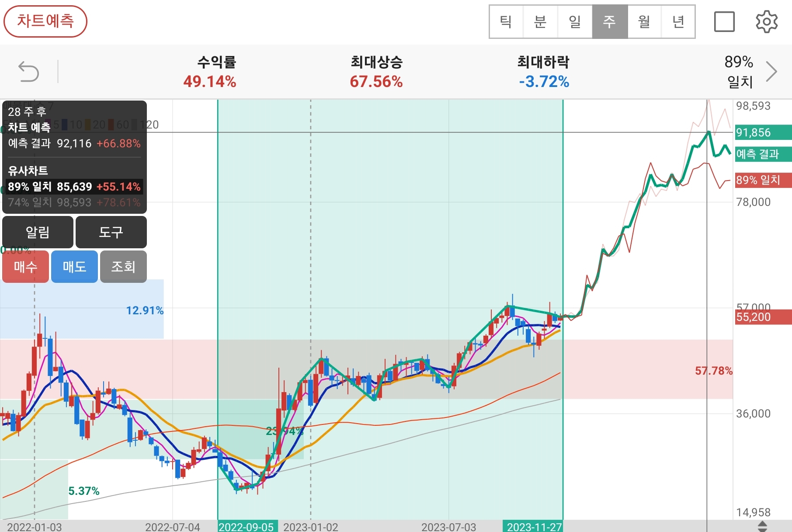The image size is (792, 532).
Task: Tap the 최대하락 -3.72% value
Action: pyautogui.click(x=544, y=82)
